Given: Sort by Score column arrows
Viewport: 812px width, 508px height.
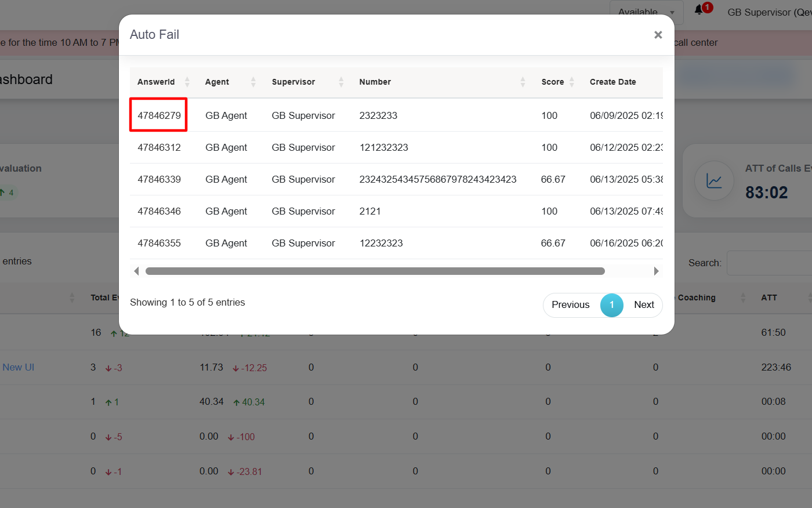Looking at the screenshot, I should (571, 82).
